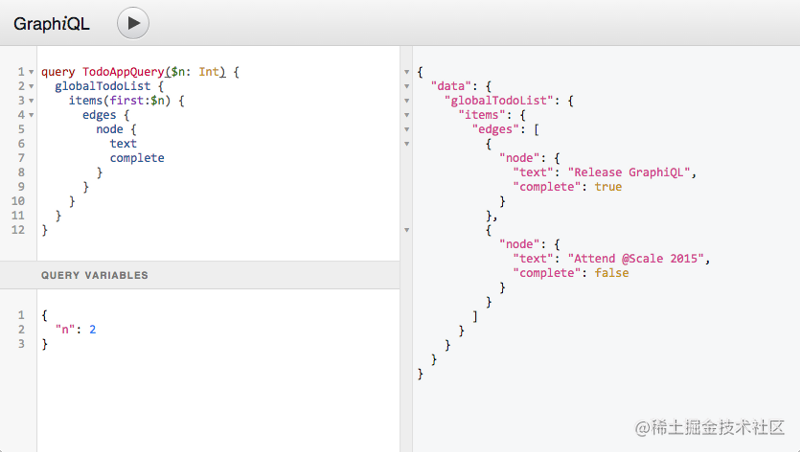The width and height of the screenshot is (800, 452).
Task: Collapse the query TodoAppQuery line-one fold arrow
Action: pos(31,72)
